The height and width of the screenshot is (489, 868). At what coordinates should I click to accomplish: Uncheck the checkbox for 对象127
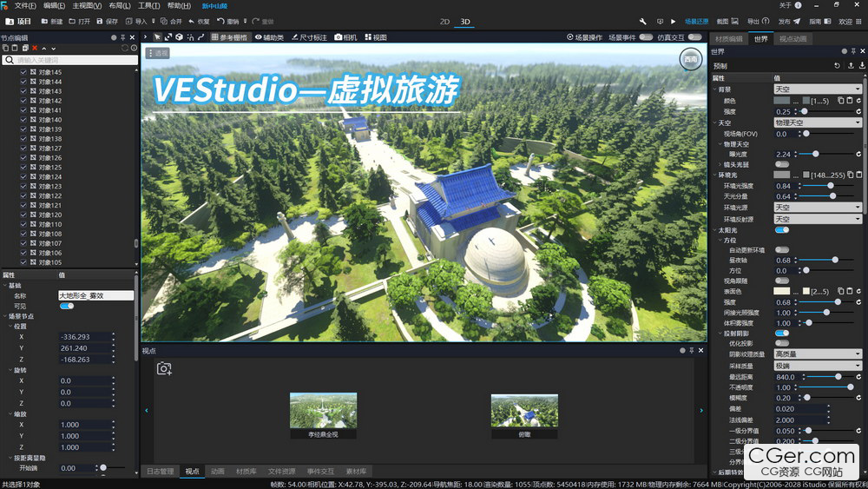coord(23,148)
